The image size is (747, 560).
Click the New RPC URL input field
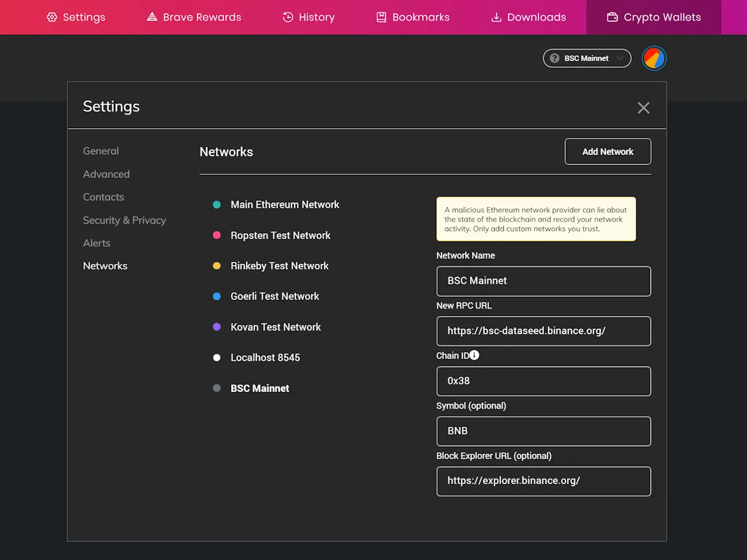click(543, 331)
